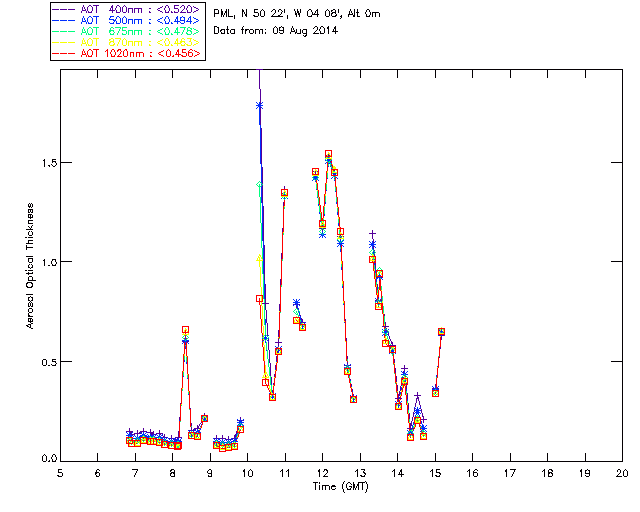Screen dimensions: 640x512
Task: Click the peak data marker near time 12
Action: point(328,154)
